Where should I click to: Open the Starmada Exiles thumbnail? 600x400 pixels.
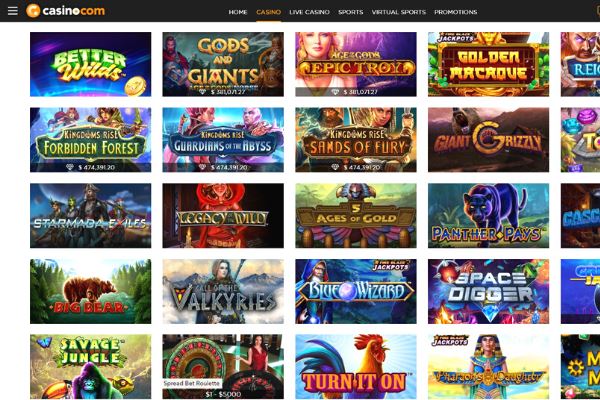click(x=90, y=216)
